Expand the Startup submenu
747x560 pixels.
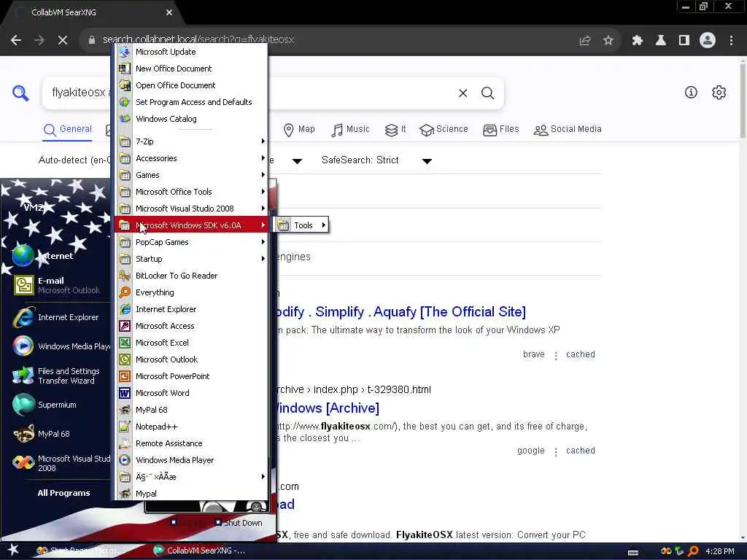click(190, 259)
